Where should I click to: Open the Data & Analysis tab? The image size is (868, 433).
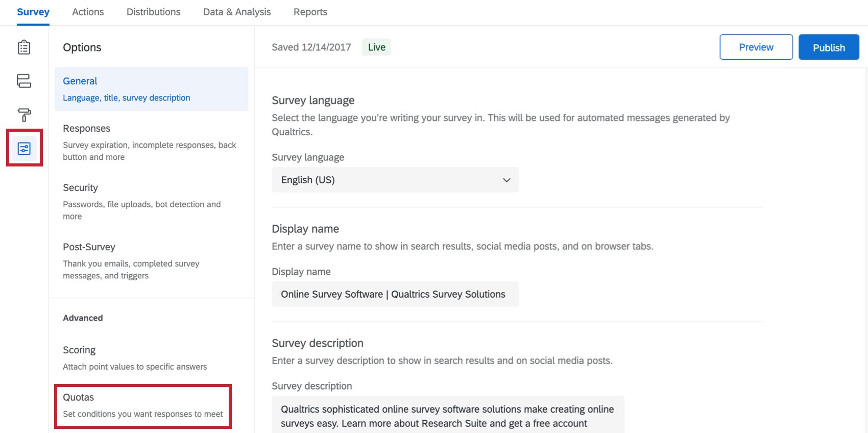[237, 12]
